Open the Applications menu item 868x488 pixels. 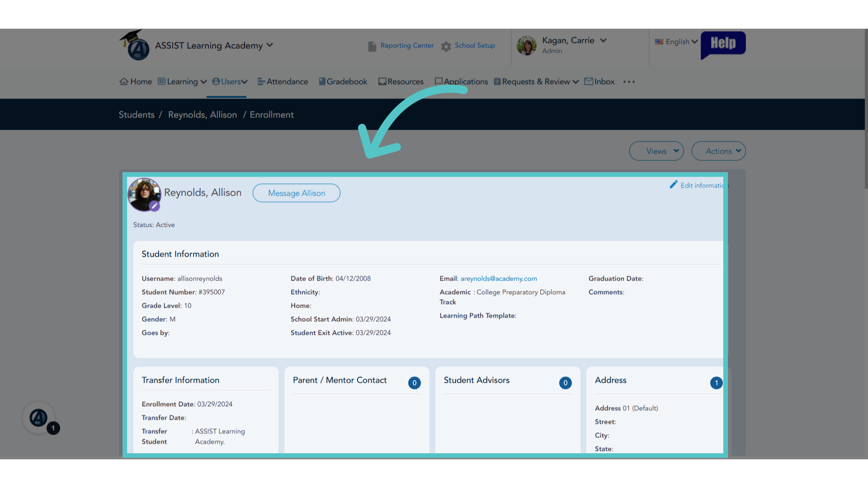(466, 81)
